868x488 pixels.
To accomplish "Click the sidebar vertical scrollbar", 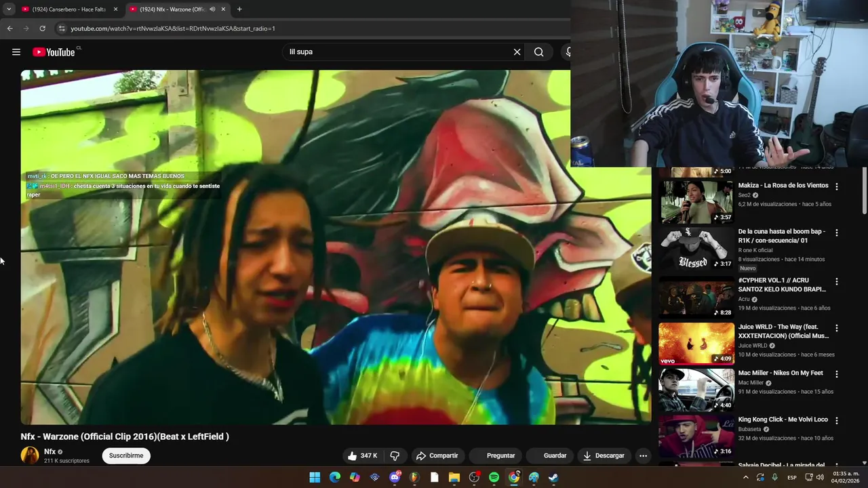I will 864,191.
